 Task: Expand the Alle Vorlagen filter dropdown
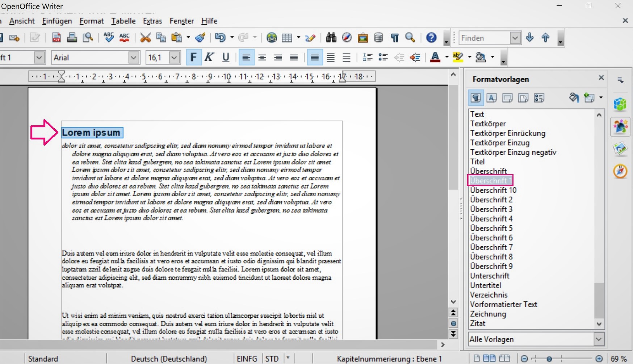pyautogui.click(x=599, y=339)
